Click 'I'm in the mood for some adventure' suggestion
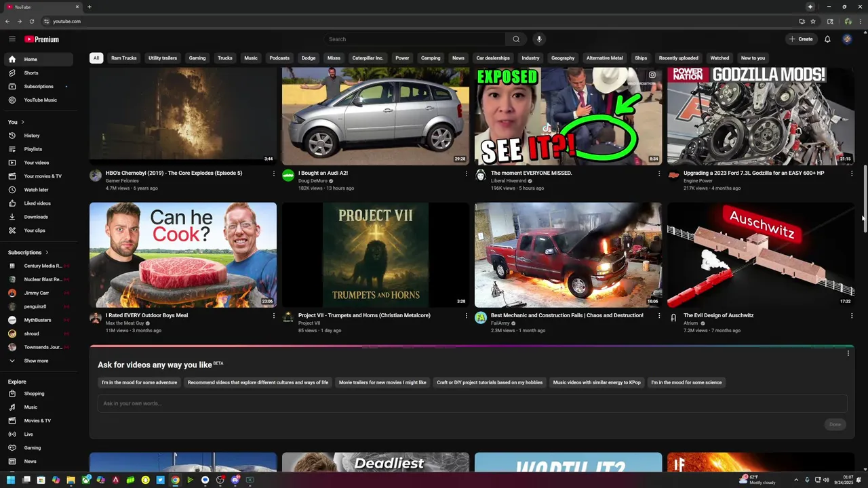This screenshot has height=488, width=868. 140,382
